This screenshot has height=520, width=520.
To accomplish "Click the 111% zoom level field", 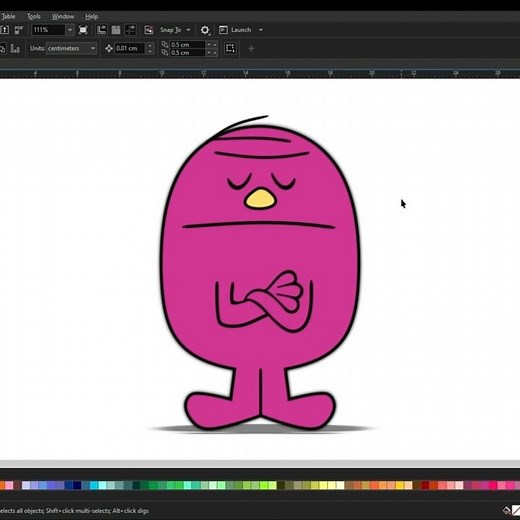I will tap(48, 30).
